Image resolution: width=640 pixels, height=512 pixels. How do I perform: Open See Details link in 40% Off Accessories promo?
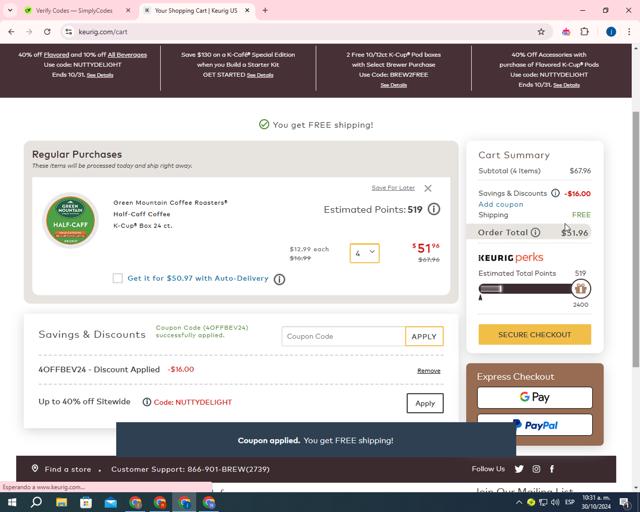click(x=567, y=85)
